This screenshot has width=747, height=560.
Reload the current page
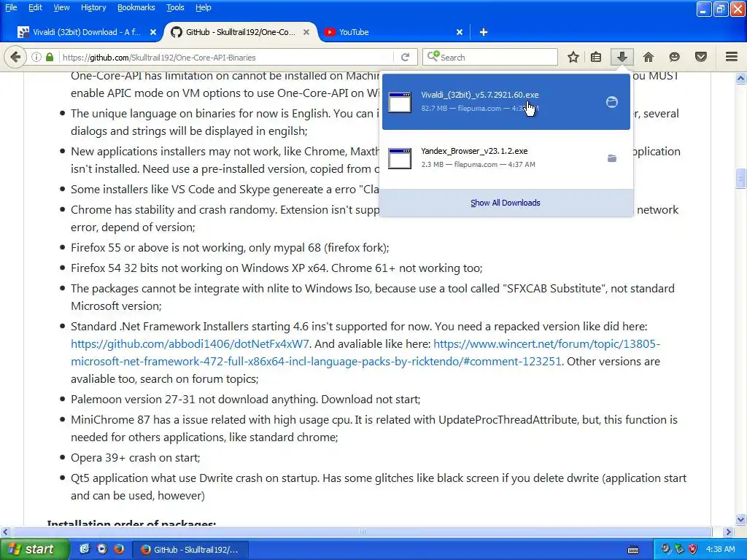[406, 57]
